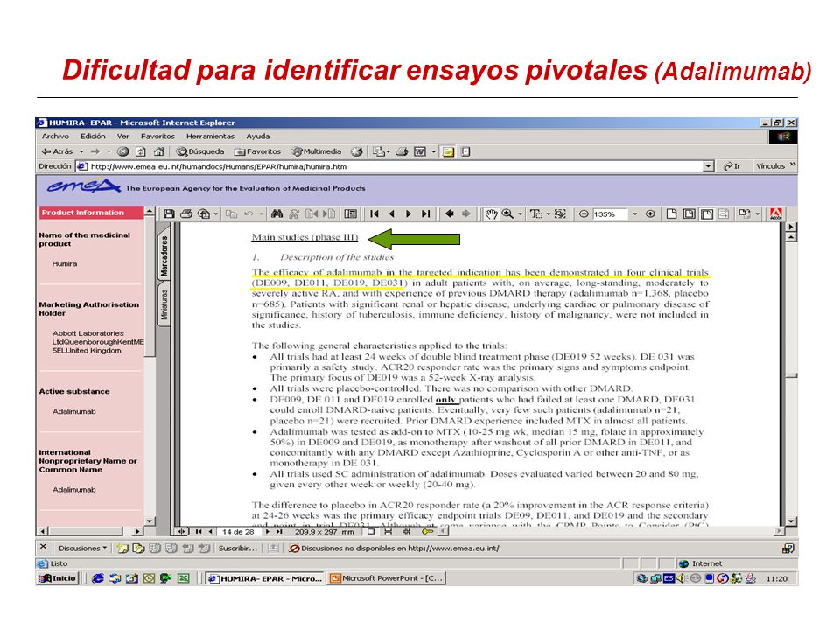Click the Multimedia toolbar button
The height and width of the screenshot is (630, 840).
[316, 151]
